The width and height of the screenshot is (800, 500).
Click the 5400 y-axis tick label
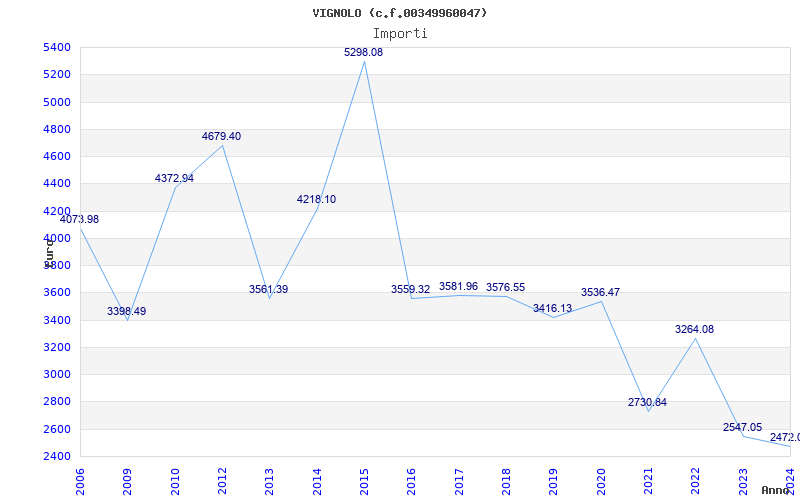coord(58,47)
